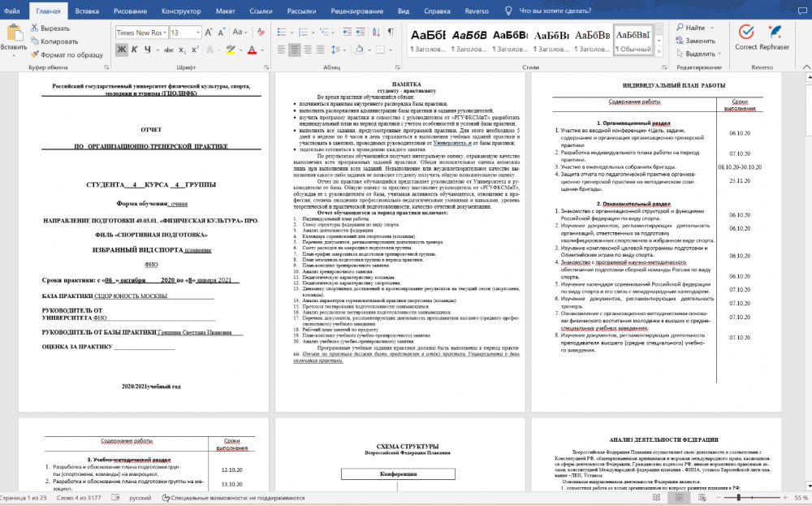Toggle bold (Ж) formatting
Viewport: 812px width, 506px height.
122,50
